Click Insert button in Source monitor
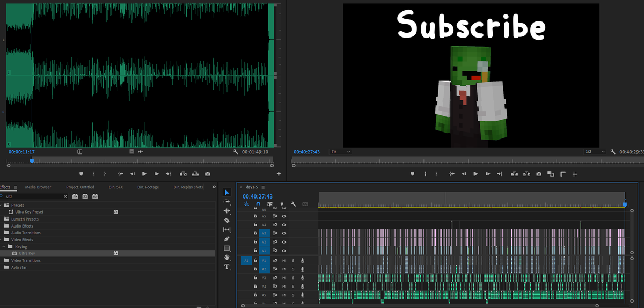The height and width of the screenshot is (308, 644). pyautogui.click(x=183, y=174)
